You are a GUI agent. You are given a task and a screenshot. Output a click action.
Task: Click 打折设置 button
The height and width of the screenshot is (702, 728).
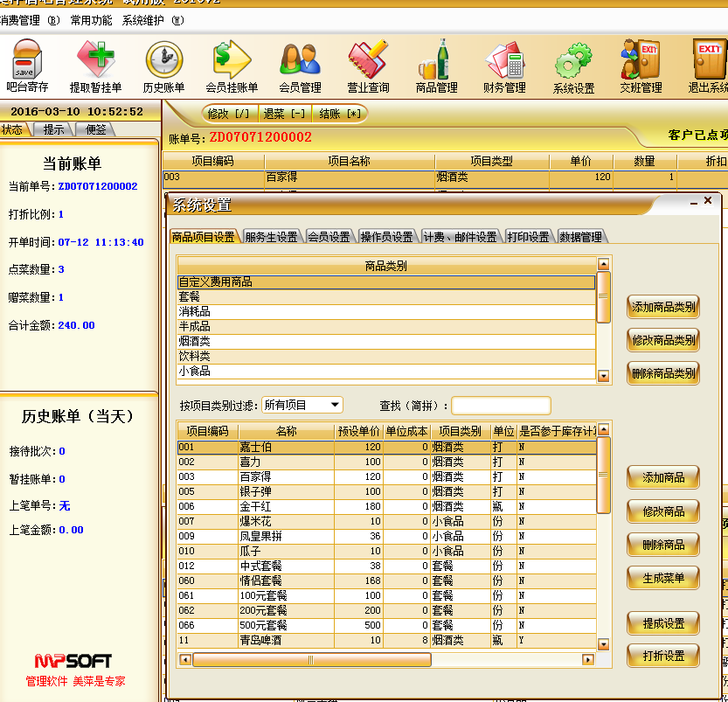(663, 656)
